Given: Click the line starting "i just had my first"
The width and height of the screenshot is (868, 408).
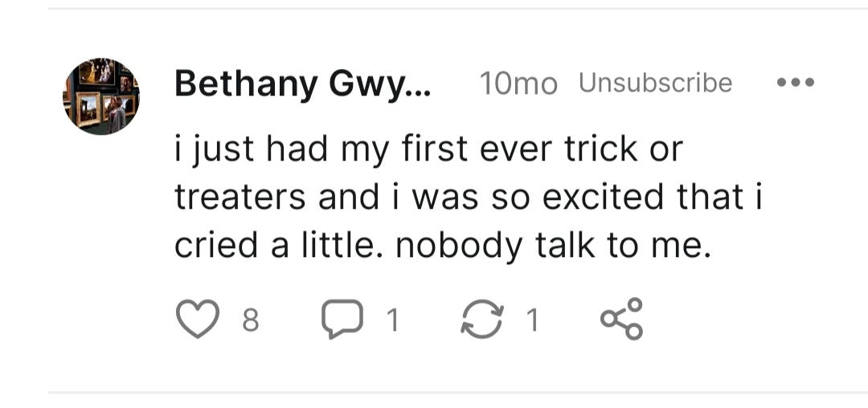Looking at the screenshot, I should tap(429, 150).
